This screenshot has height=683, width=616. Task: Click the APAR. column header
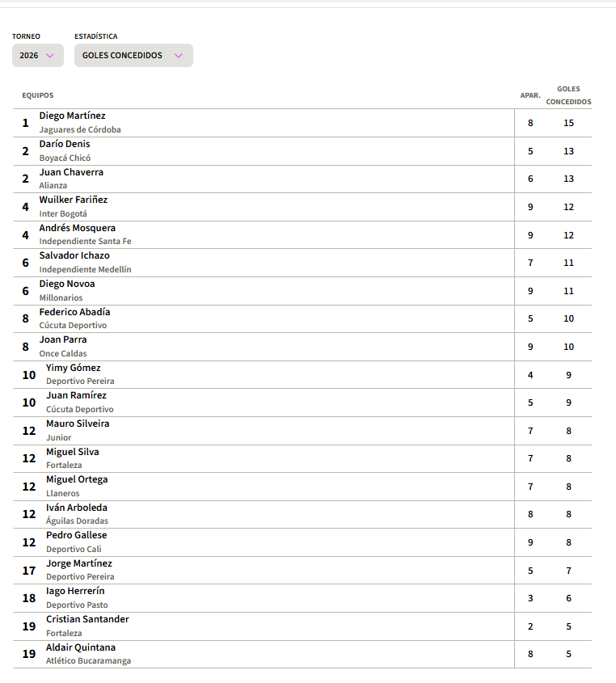(x=530, y=95)
